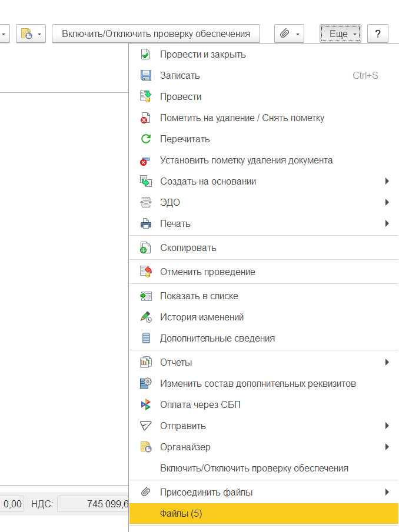Expand the Создать на основании submenu arrow
The height and width of the screenshot is (532, 399).
tap(387, 182)
